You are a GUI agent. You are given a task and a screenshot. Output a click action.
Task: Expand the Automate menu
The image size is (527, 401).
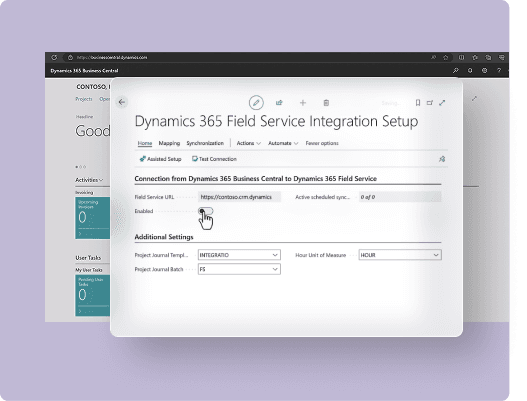coord(283,143)
